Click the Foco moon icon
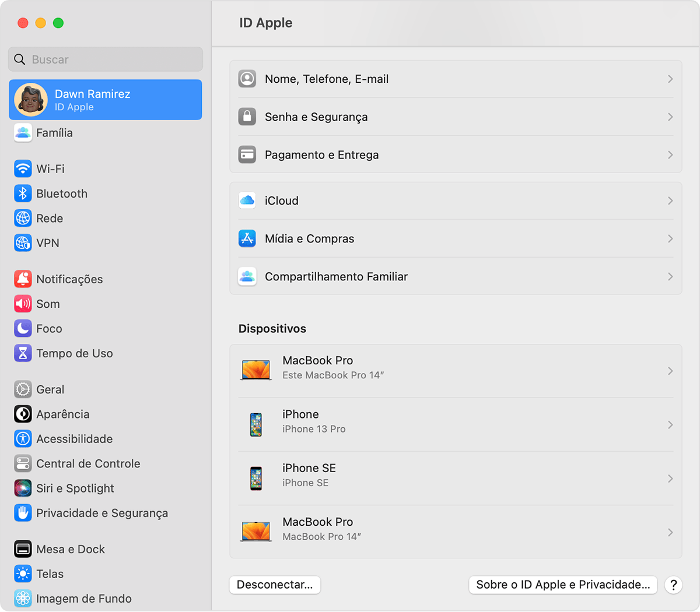 pyautogui.click(x=23, y=329)
